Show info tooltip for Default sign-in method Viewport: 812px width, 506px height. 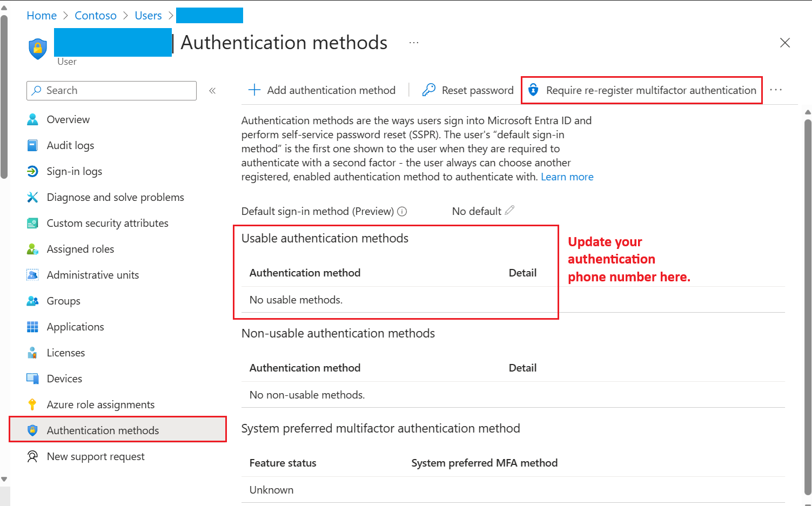[402, 212]
